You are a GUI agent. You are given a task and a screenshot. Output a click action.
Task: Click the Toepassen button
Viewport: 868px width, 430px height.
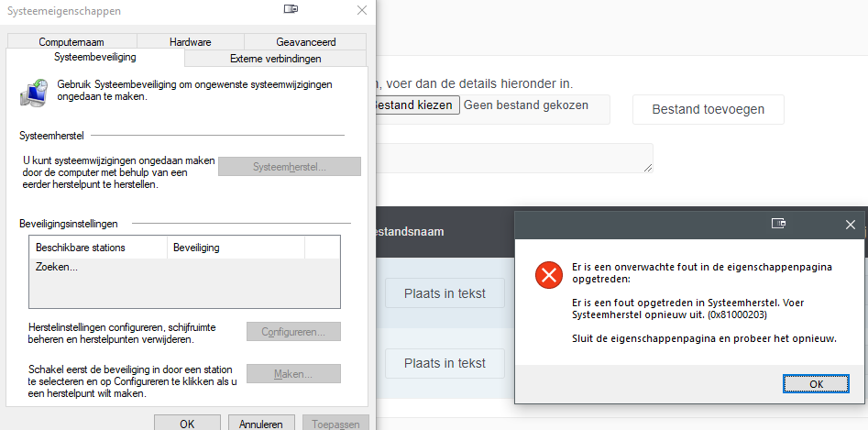[x=335, y=424]
